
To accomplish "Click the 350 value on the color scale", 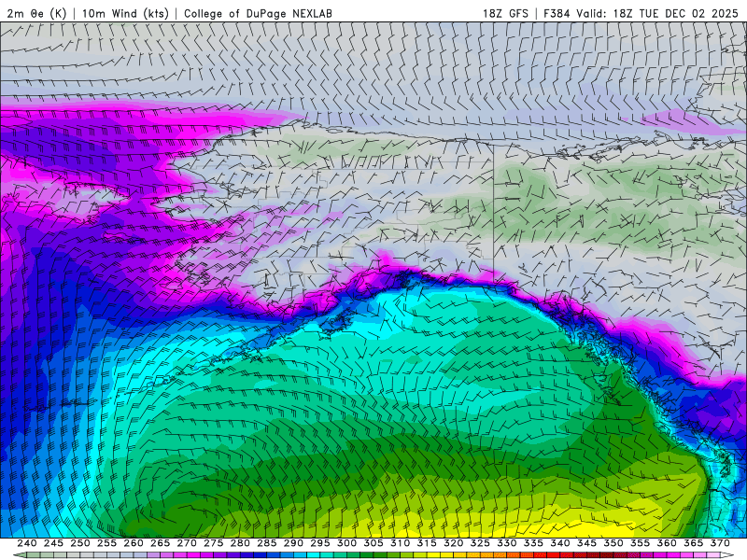I will pos(613,543).
